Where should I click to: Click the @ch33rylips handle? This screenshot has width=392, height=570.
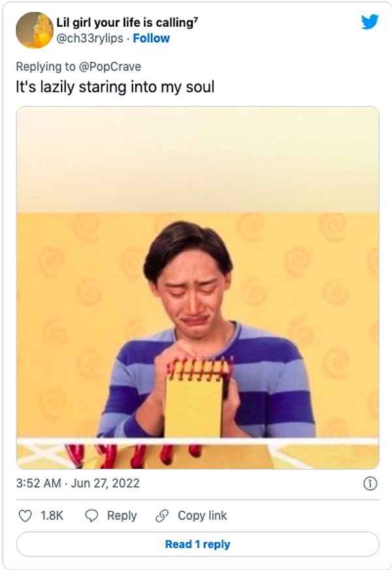pos(90,38)
